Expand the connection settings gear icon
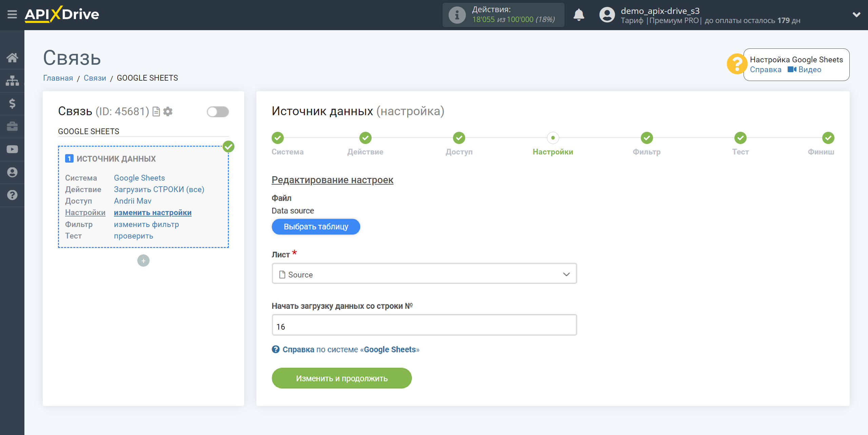The width and height of the screenshot is (868, 435). point(167,111)
